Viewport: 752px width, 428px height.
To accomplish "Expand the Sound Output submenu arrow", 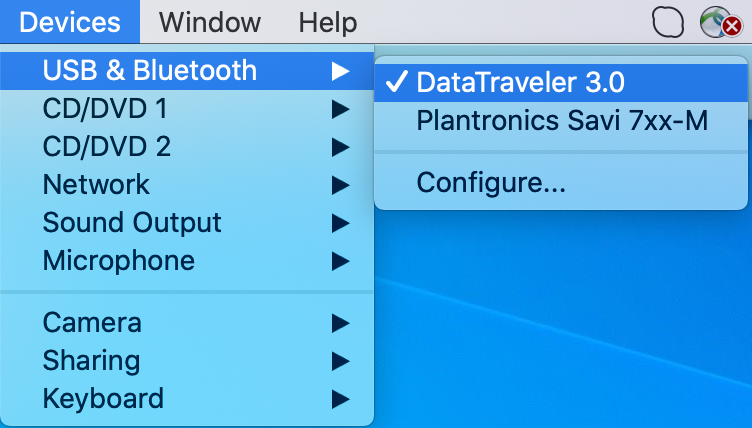I will (341, 223).
